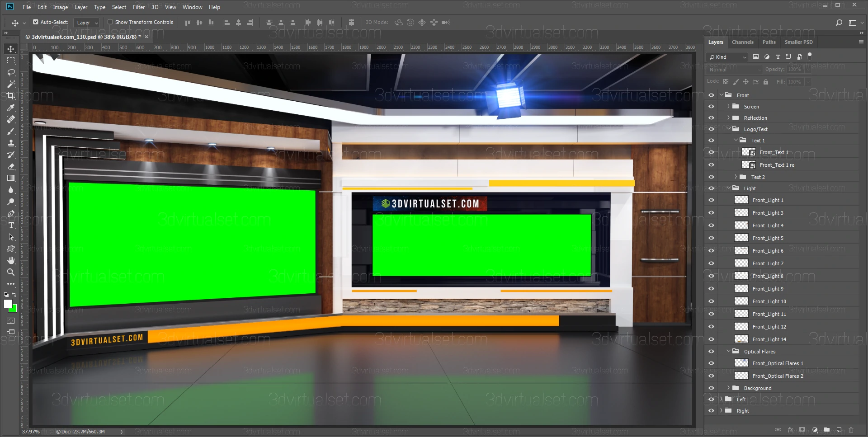Toggle Quick Mask mode
The width and height of the screenshot is (868, 437).
[x=11, y=321]
